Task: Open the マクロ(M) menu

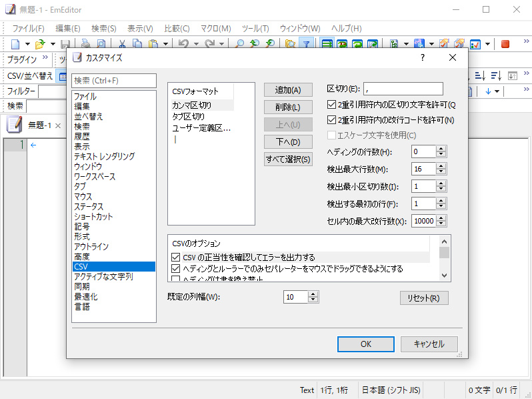Action: (216, 29)
